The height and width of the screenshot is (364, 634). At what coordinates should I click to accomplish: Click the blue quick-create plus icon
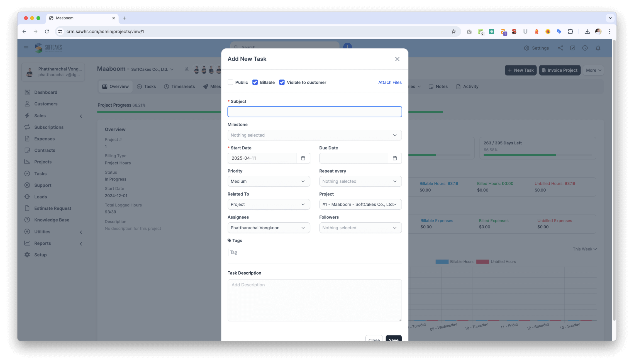347,47
